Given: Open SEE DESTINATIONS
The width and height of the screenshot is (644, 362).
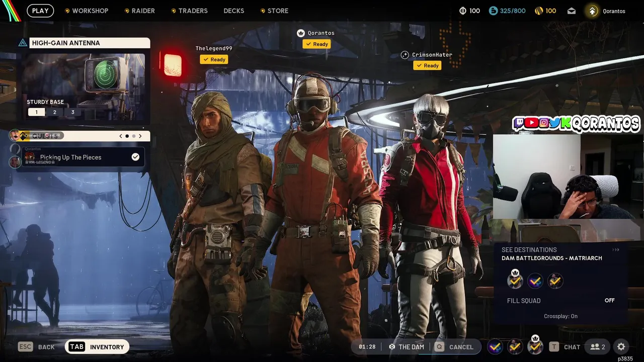Looking at the screenshot, I should pos(529,250).
